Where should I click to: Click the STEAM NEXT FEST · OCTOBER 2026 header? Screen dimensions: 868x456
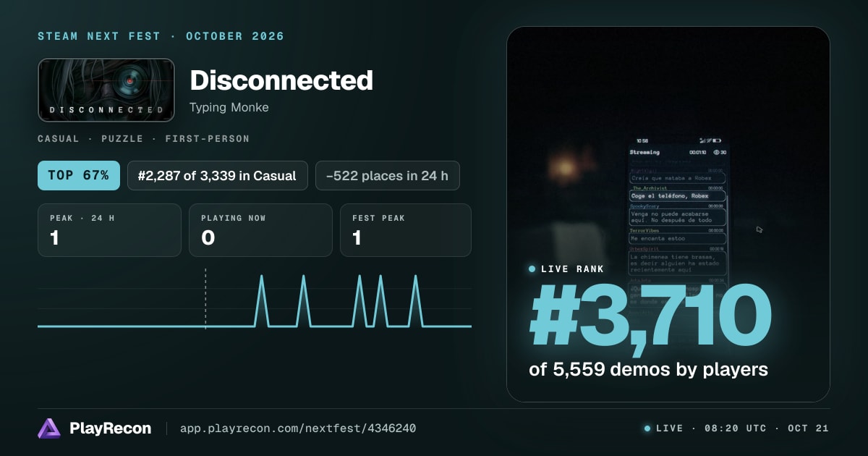161,36
